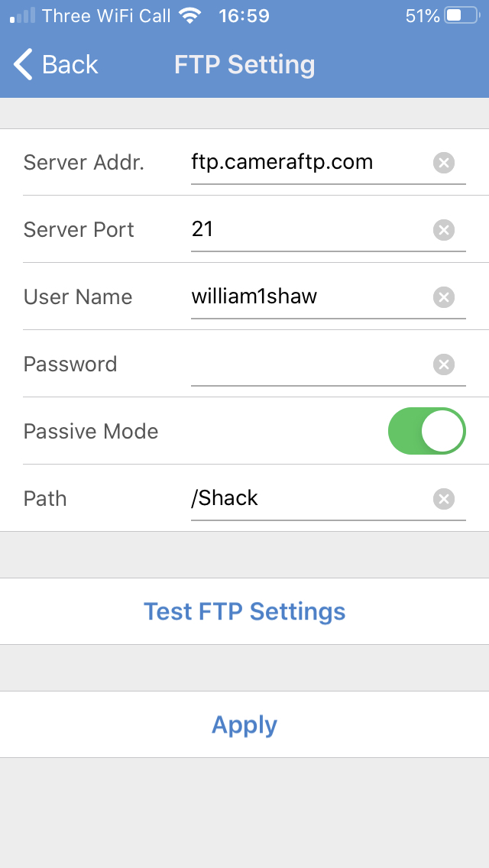This screenshot has width=489, height=868.
Task: Edit the /Shack path field
Action: pyautogui.click(x=310, y=499)
